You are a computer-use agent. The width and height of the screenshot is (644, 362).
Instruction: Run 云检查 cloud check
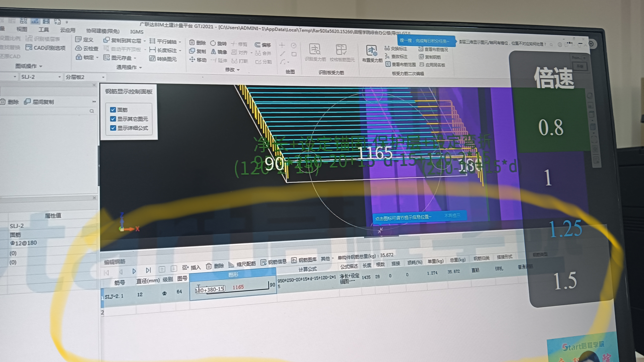tap(87, 48)
